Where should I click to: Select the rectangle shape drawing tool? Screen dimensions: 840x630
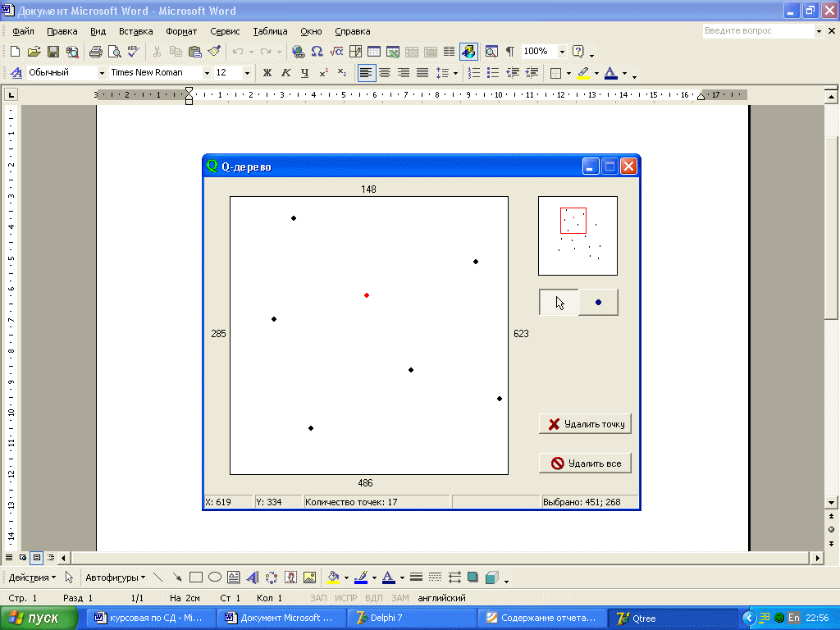tap(196, 577)
